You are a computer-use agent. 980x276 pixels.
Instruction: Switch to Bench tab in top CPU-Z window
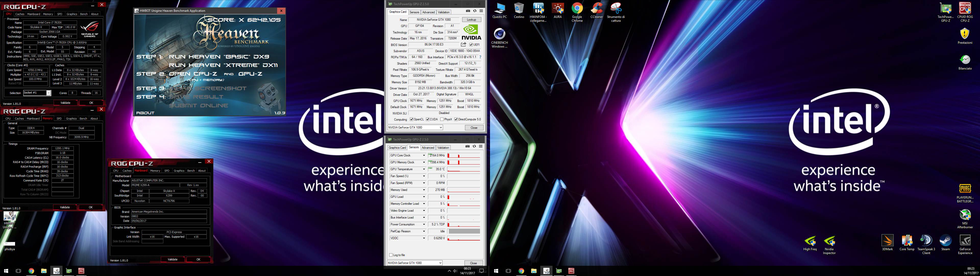[x=84, y=14]
